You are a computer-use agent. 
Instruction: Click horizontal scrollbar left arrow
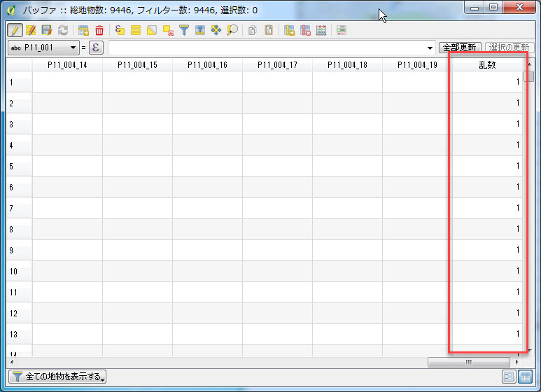12,362
